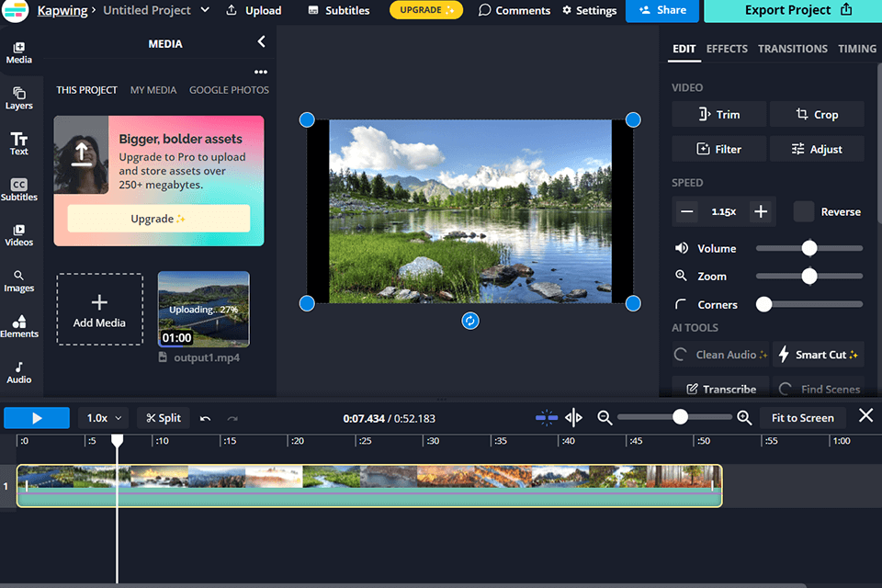Screen dimensions: 882x588
Task: Open project Settings
Action: point(589,10)
